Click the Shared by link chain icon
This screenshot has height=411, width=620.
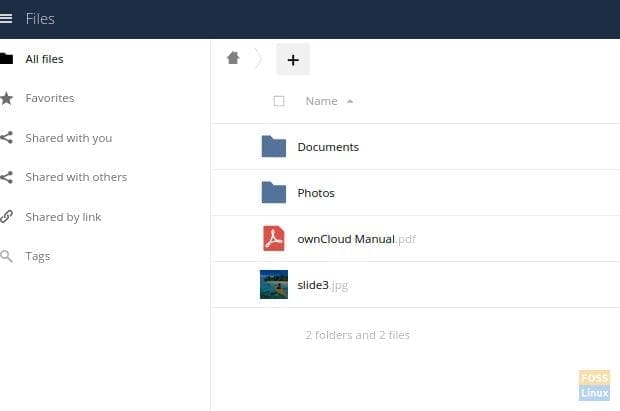coord(6,216)
